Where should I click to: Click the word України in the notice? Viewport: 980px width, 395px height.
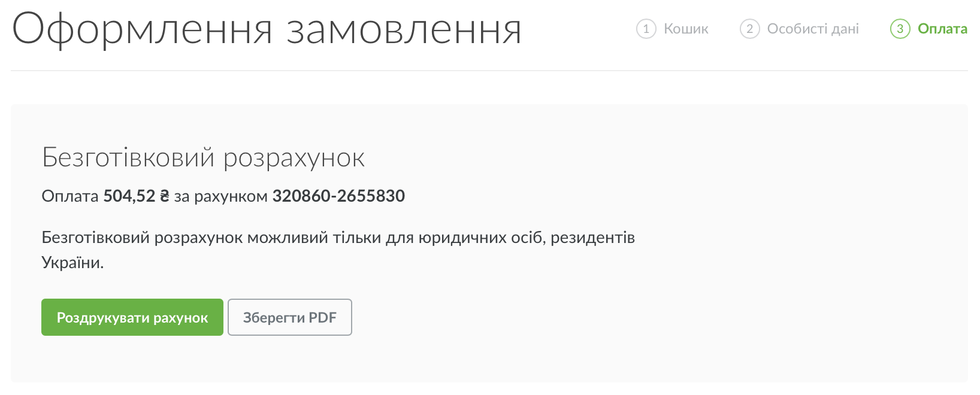[x=72, y=263]
